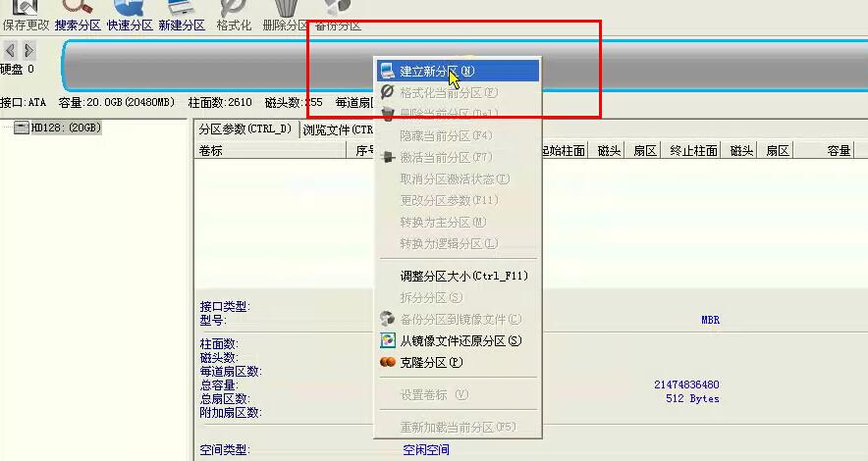Go to the previous disk with left arrow
Viewport: 868px width, 461px height.
click(x=11, y=50)
